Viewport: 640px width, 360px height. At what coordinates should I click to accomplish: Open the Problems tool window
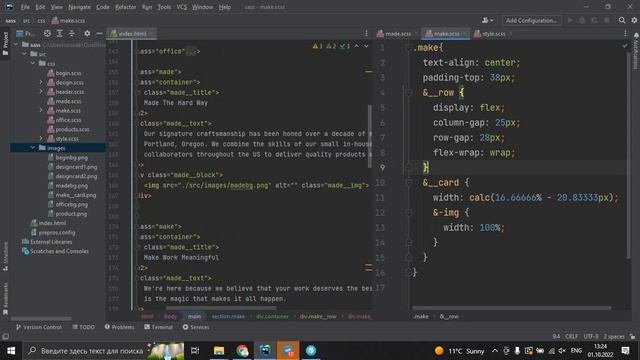click(x=119, y=327)
